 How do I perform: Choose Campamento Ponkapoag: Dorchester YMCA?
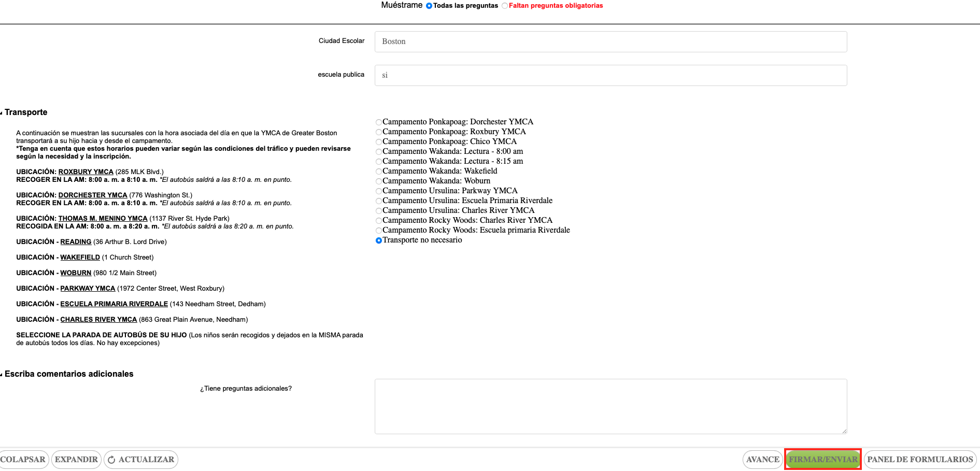pos(379,122)
